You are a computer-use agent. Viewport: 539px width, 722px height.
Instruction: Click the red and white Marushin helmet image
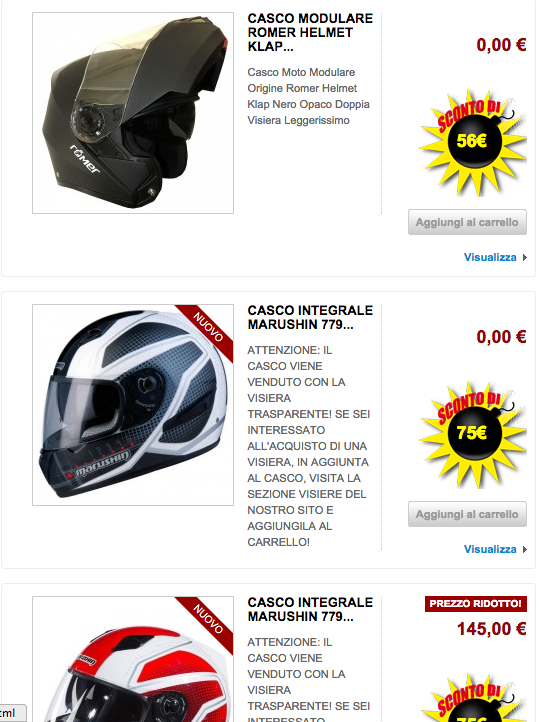[x=133, y=659]
